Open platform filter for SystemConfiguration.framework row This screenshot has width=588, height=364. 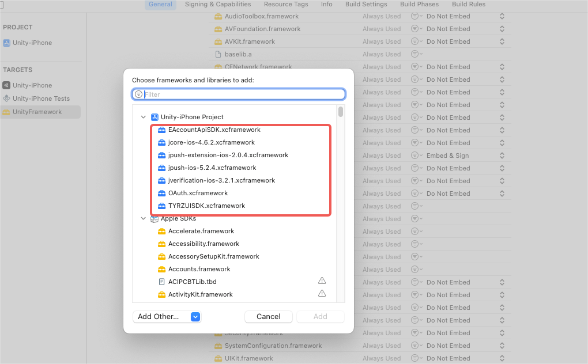(417, 346)
